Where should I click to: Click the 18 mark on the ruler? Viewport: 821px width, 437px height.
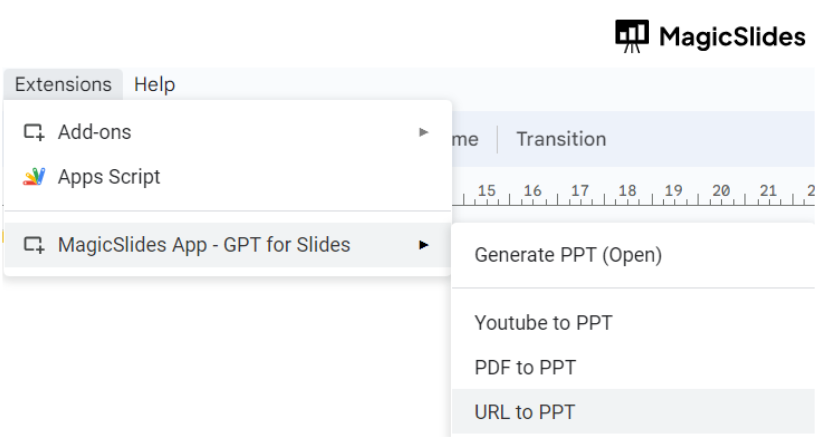coord(628,190)
